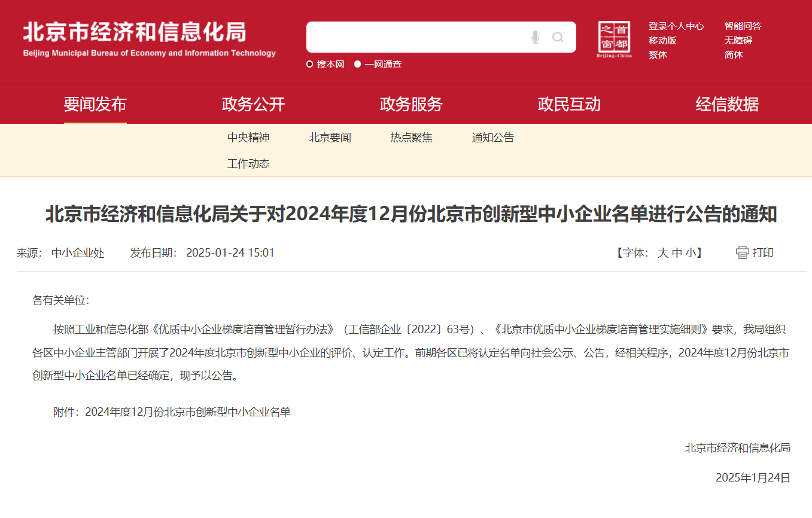Switch to the 经信数据 navigation tab
812x518 pixels.
(727, 105)
